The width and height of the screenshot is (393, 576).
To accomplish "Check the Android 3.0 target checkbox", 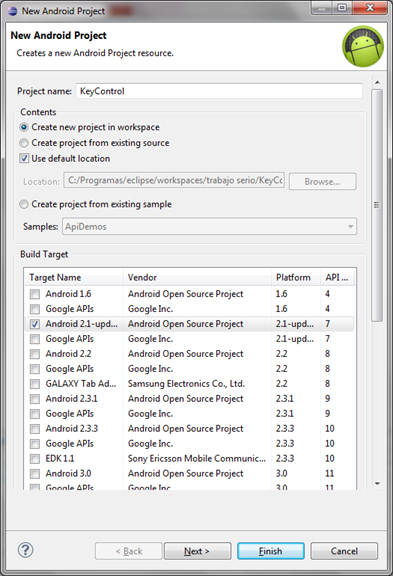I will pos(35,474).
